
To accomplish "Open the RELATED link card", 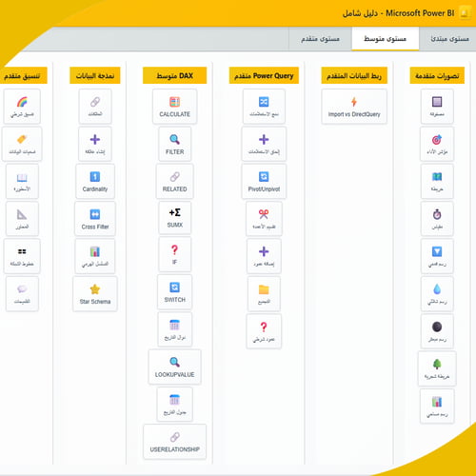I will 174,181.
